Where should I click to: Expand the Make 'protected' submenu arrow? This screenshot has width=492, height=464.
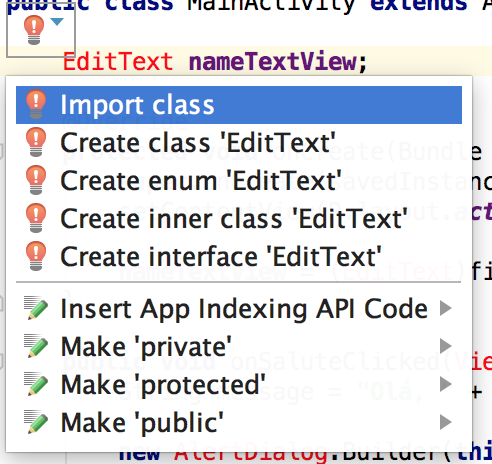[x=446, y=384]
